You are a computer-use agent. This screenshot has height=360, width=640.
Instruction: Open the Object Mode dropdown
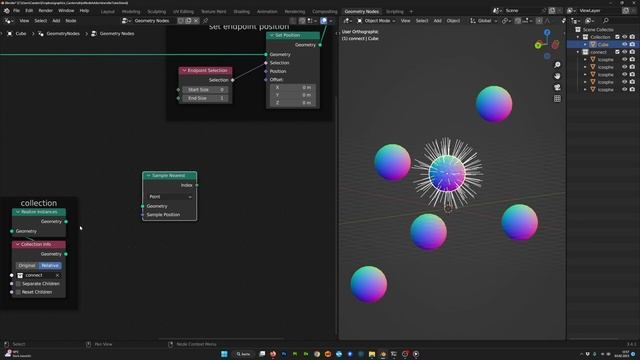376,21
